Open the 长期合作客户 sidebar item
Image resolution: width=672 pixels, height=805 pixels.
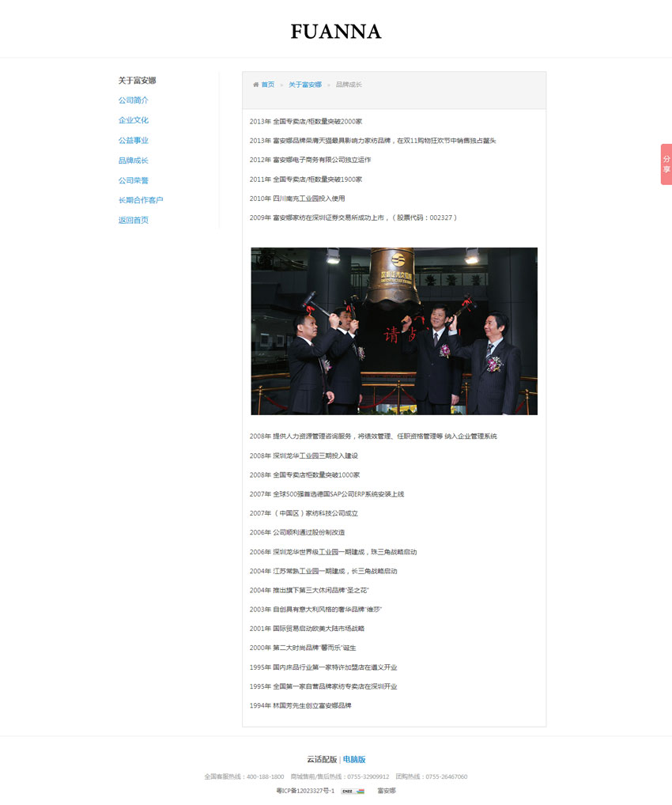click(141, 200)
